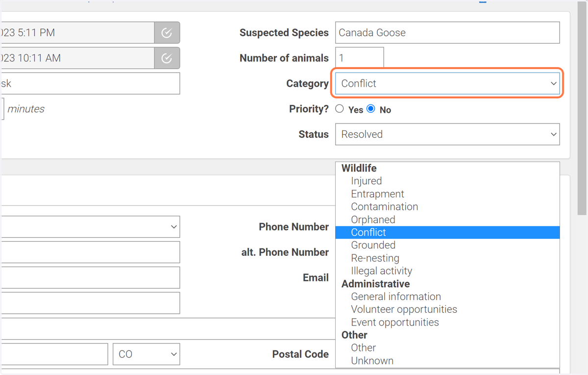Click the input field left of Email
The width and height of the screenshot is (588, 375).
pos(90,277)
